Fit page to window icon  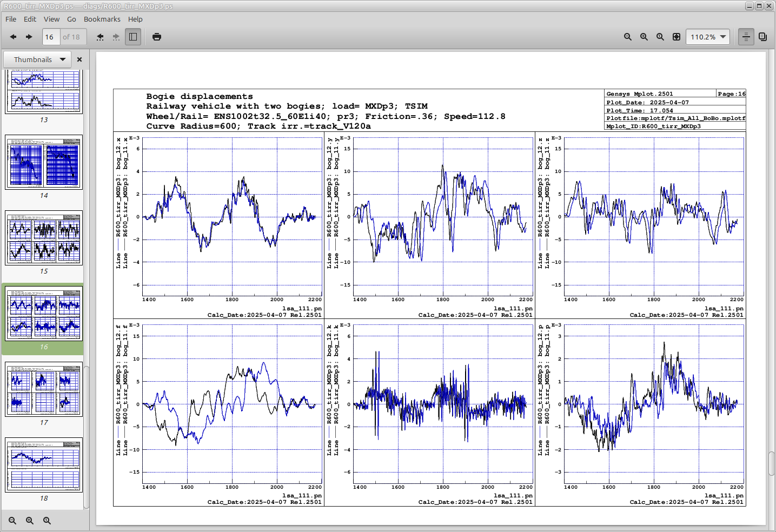[x=676, y=37]
